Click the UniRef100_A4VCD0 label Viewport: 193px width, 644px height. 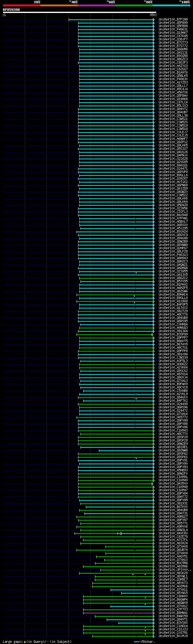(173, 533)
